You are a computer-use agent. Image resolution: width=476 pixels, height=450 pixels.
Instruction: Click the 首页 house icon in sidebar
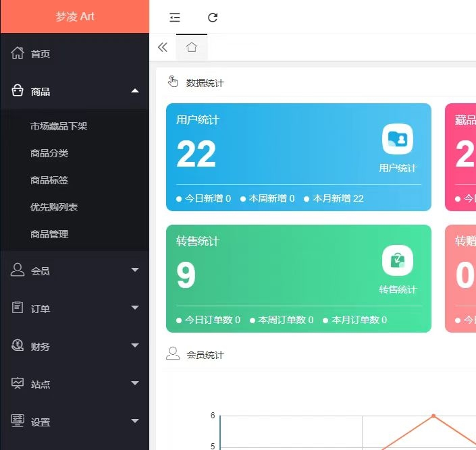point(18,53)
